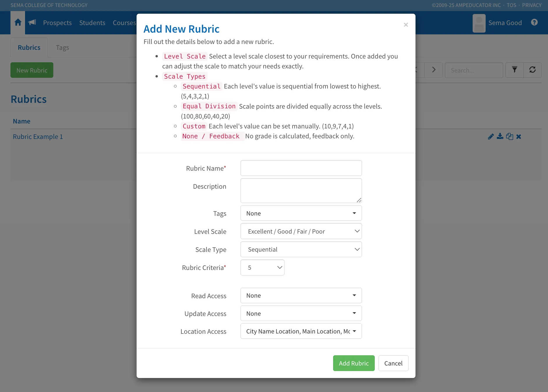Open the Location Access dropdown

point(301,331)
